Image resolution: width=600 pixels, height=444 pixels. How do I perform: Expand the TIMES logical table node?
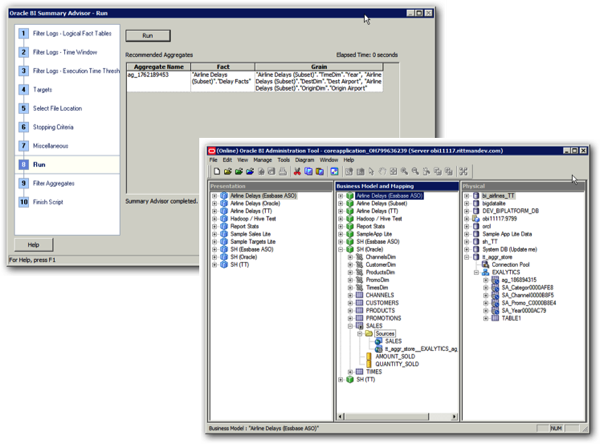(x=350, y=372)
